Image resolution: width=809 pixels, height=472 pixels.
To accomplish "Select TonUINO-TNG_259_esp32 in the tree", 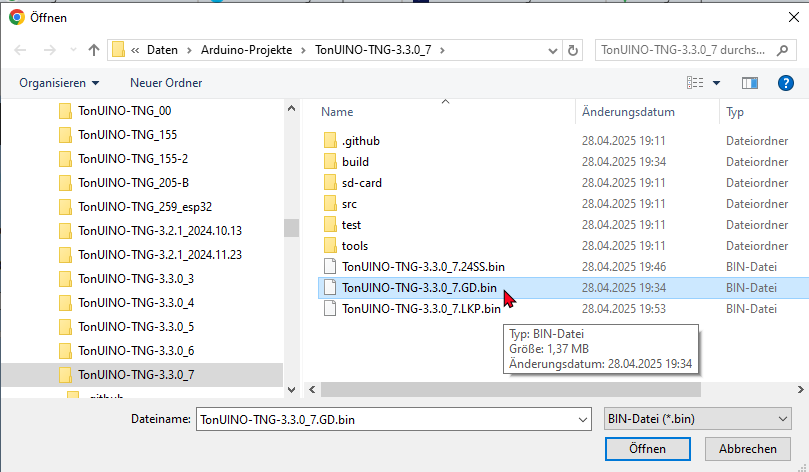I will (x=145, y=207).
